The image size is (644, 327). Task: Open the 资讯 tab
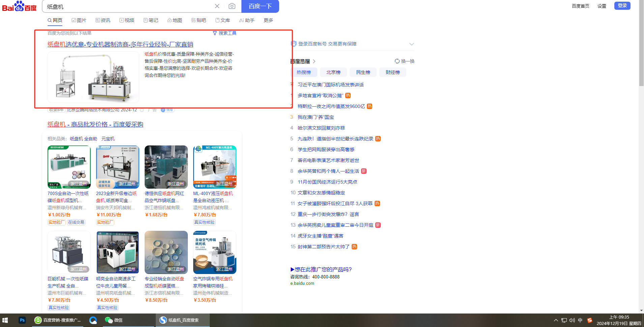pos(103,20)
